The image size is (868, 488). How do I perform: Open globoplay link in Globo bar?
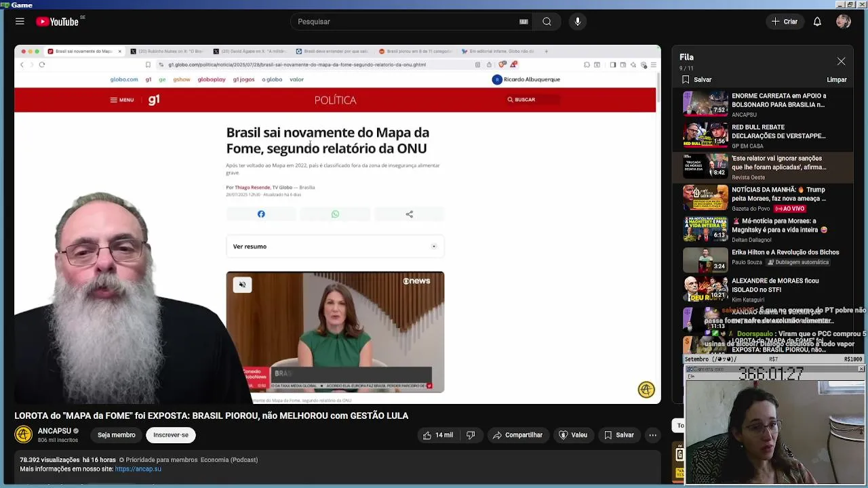[x=212, y=79]
